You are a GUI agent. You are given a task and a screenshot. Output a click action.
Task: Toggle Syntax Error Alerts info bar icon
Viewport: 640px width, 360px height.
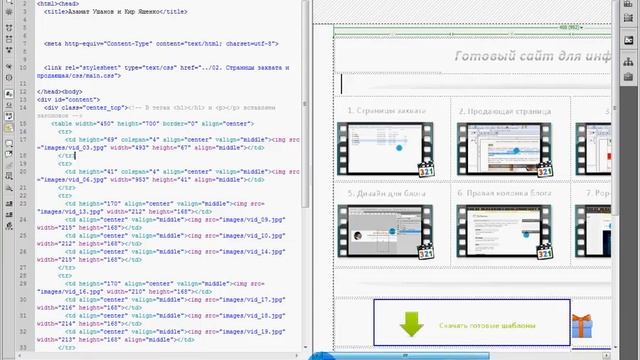click(x=9, y=128)
